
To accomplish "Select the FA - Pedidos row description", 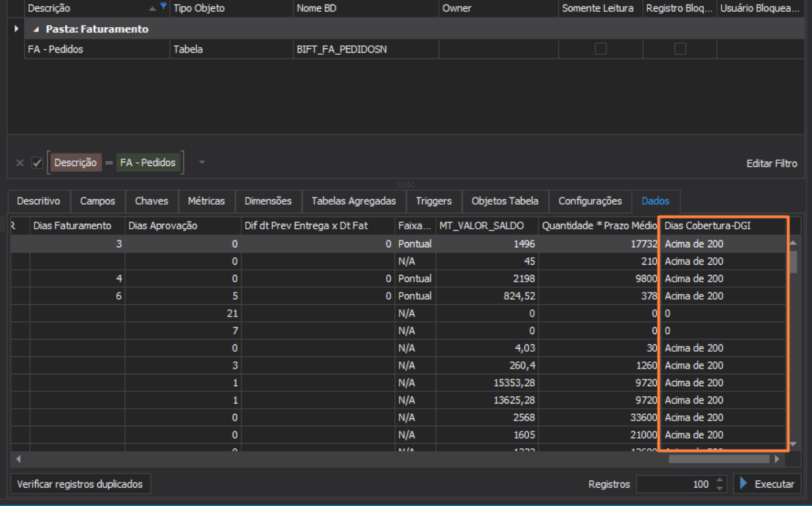I will [97, 49].
